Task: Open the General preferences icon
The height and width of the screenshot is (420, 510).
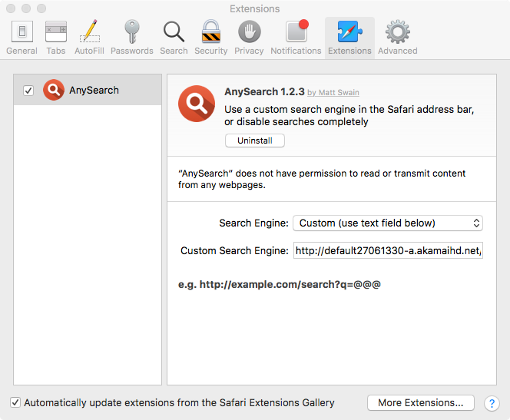Action: (22, 31)
